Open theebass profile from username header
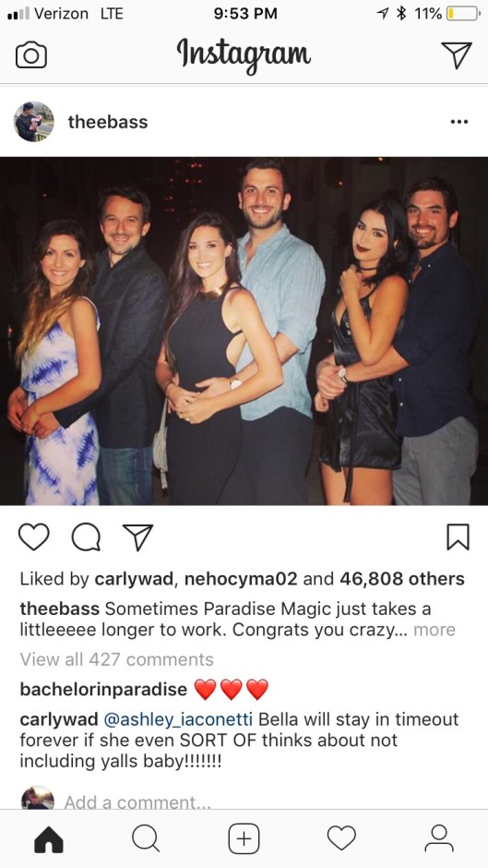The image size is (488, 868). coord(108,122)
